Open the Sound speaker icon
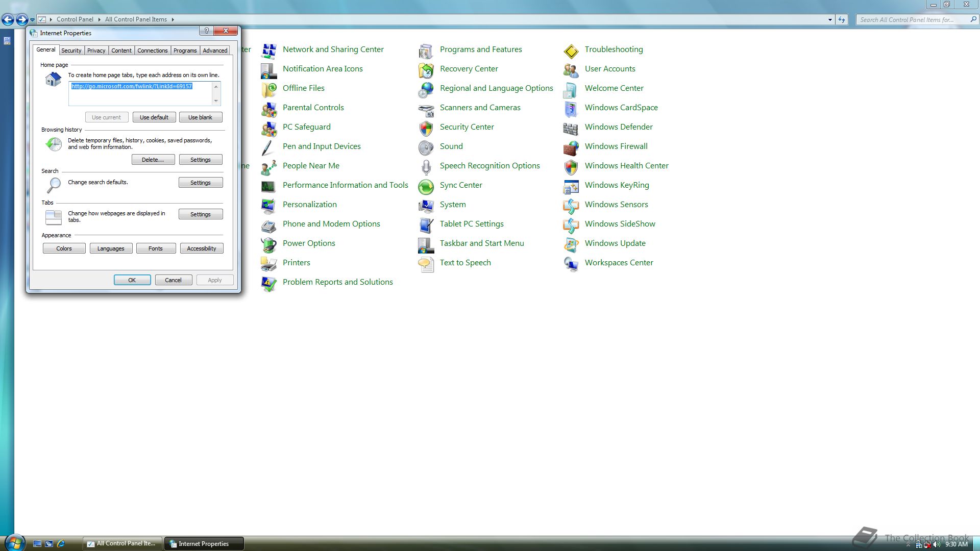Viewport: 980px width, 551px height. [x=426, y=148]
